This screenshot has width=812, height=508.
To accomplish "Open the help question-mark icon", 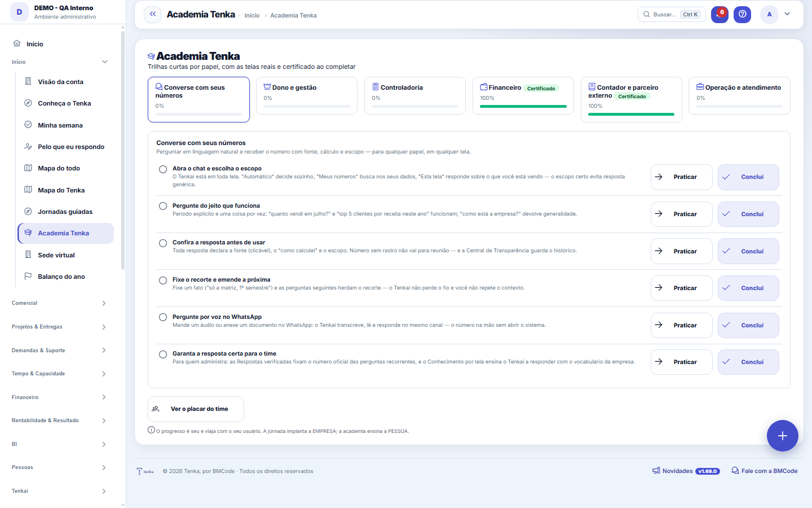I will click(743, 14).
